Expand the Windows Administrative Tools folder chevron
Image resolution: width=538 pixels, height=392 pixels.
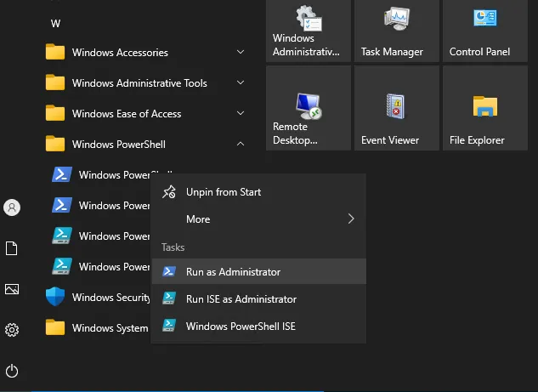coord(241,83)
